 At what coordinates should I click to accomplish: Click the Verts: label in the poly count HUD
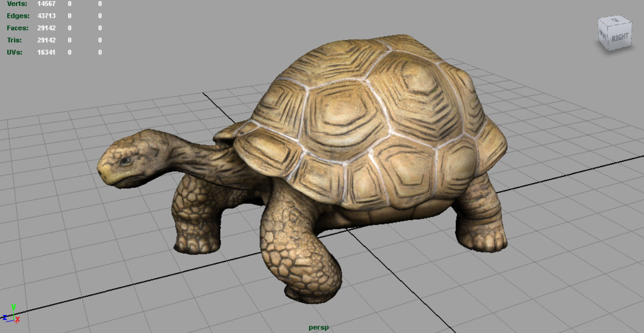click(17, 3)
